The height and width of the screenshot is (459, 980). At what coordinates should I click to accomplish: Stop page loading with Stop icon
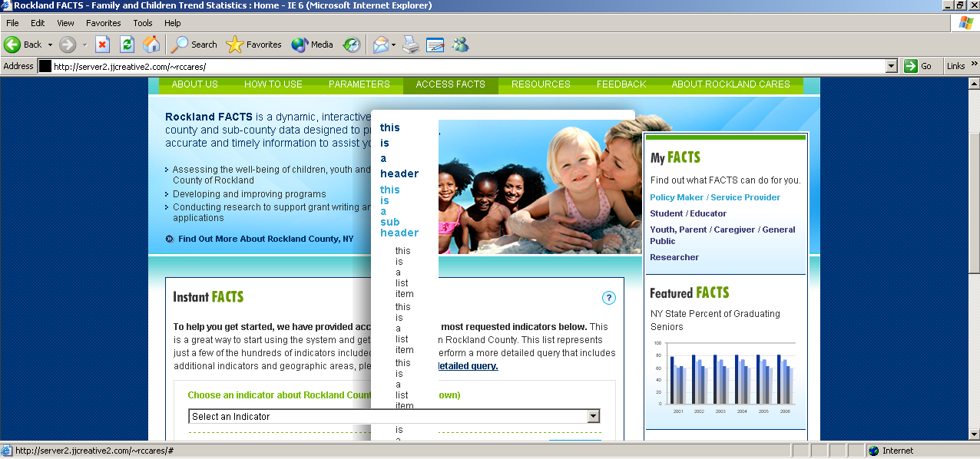(x=102, y=45)
